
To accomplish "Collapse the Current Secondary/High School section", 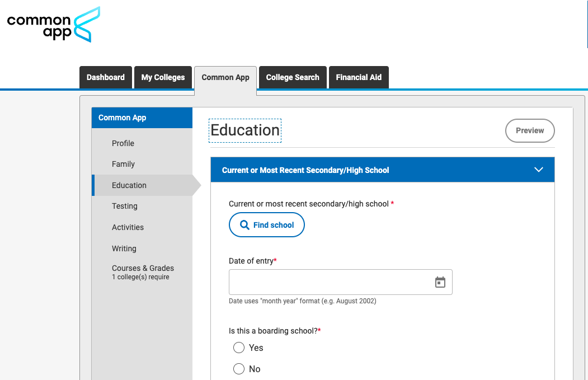I will click(x=538, y=170).
